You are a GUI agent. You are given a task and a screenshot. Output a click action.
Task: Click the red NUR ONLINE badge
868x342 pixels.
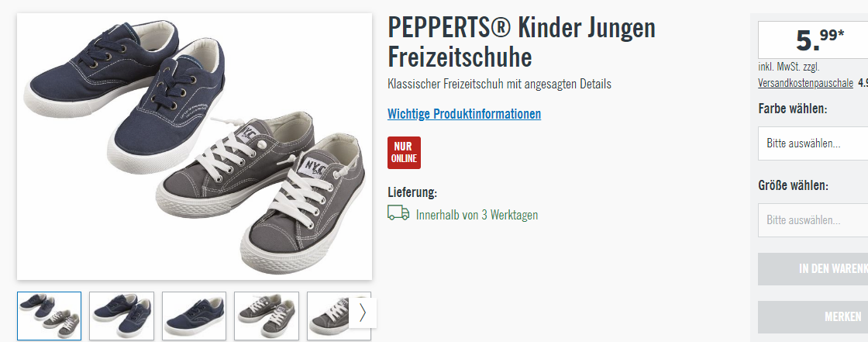tap(404, 153)
